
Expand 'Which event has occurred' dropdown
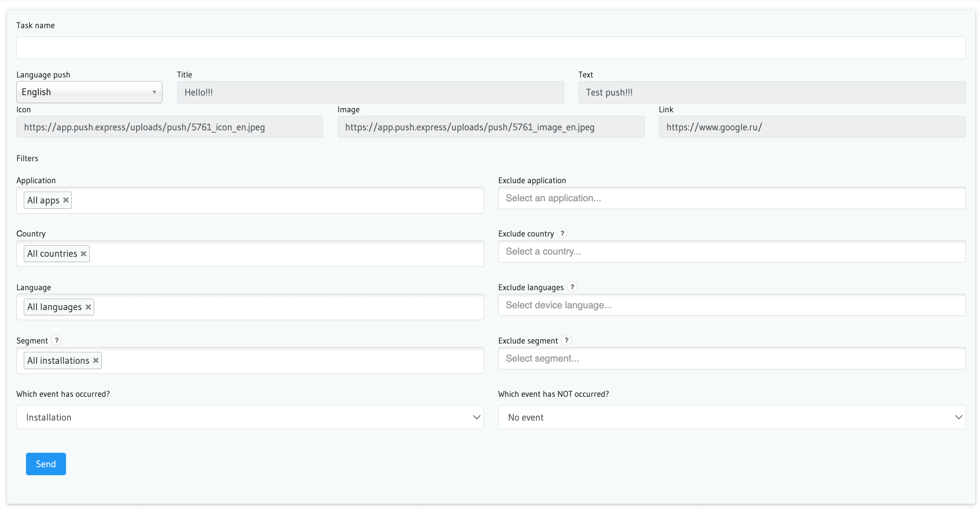[x=250, y=417]
